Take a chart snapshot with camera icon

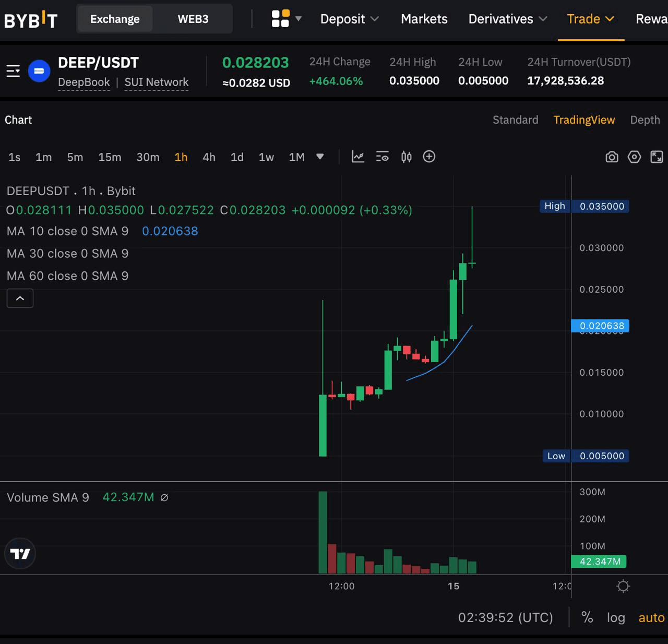point(612,157)
